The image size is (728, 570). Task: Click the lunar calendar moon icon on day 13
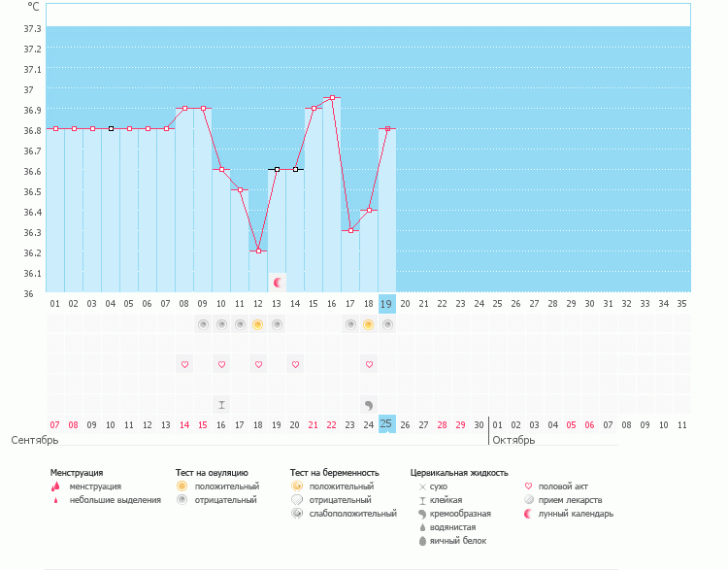(278, 283)
